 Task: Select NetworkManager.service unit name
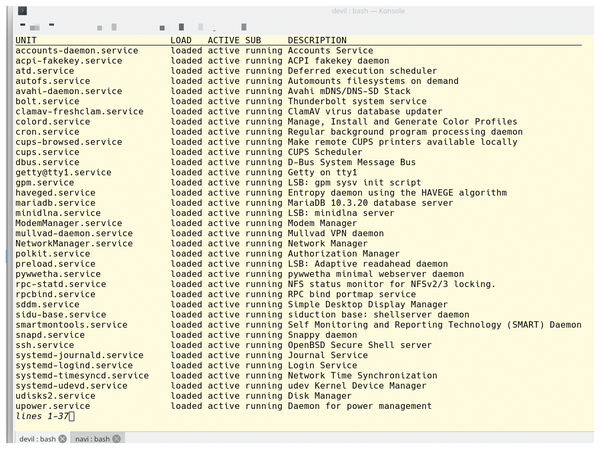coord(74,243)
